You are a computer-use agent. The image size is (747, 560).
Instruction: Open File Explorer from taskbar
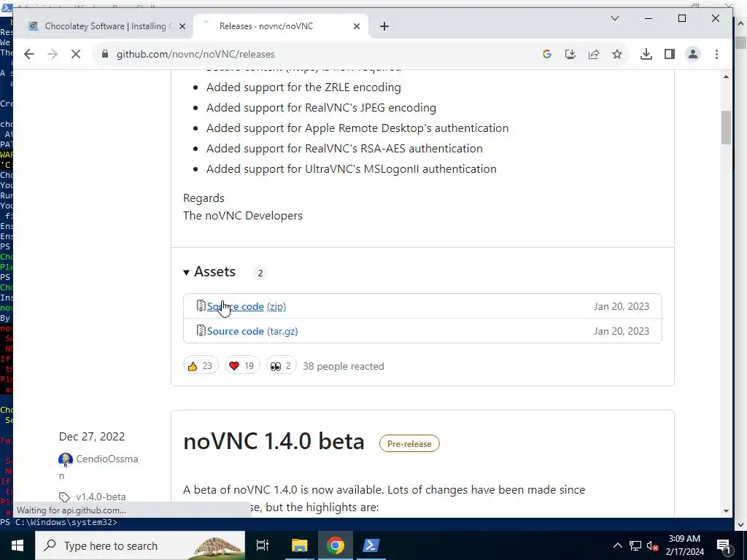point(300,545)
